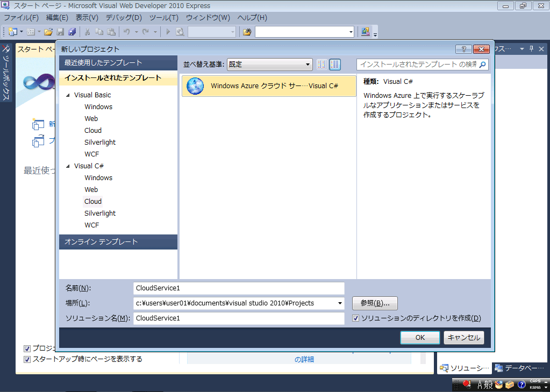Click the キャンセル button
Screen dimensions: 550x392
point(464,338)
